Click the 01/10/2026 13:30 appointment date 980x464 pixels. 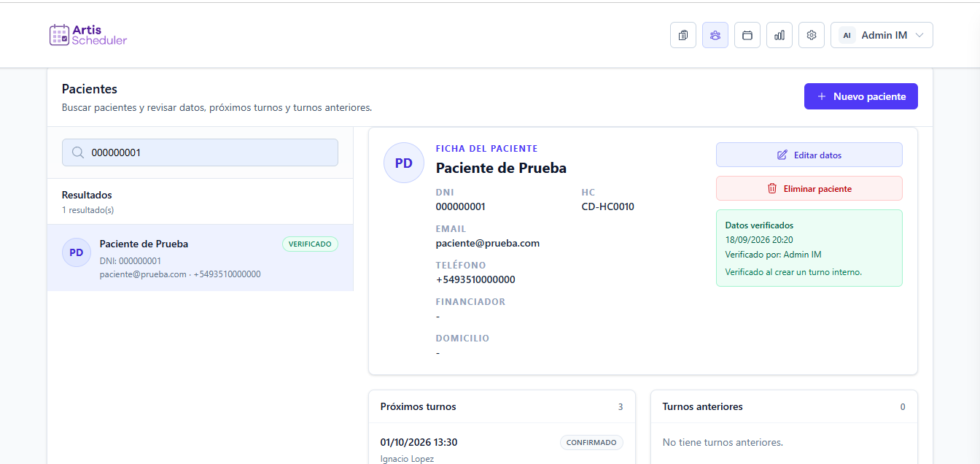419,442
